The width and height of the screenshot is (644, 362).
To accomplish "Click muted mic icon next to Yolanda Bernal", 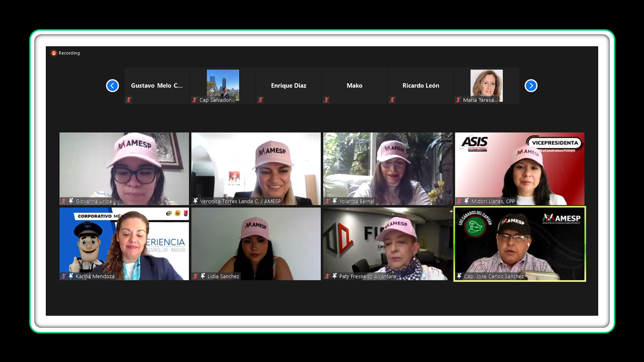I will 327,201.
